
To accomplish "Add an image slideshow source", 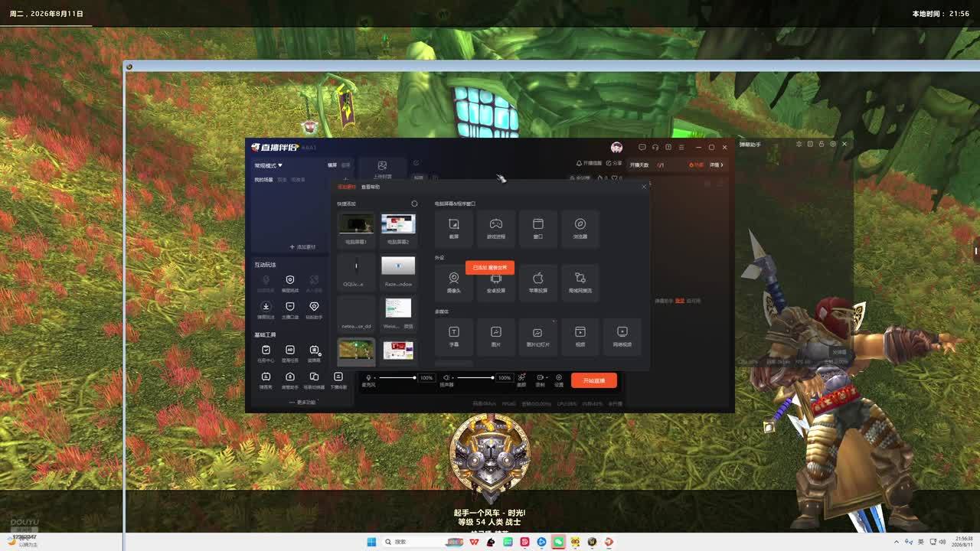I will (538, 336).
